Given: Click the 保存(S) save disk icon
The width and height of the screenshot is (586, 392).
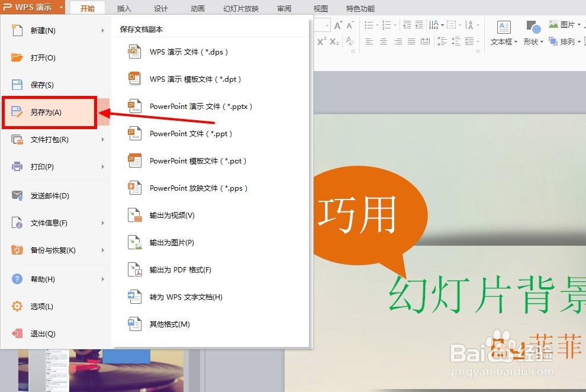Looking at the screenshot, I should pos(17,85).
